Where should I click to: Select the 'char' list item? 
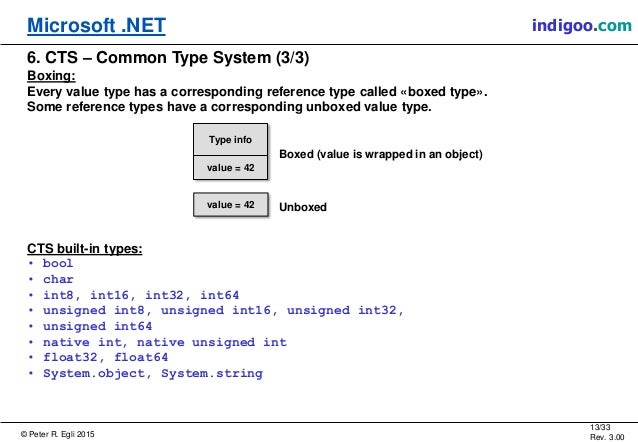tap(58, 280)
